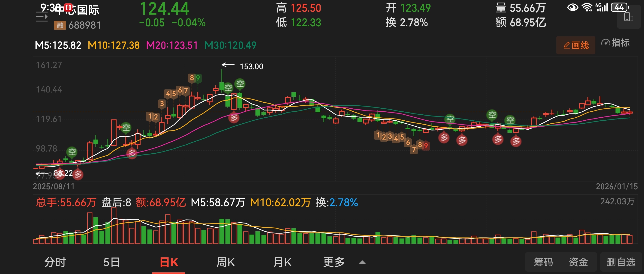Switch to the 月K monthly chart
The height and width of the screenshot is (274, 644).
[283, 262]
